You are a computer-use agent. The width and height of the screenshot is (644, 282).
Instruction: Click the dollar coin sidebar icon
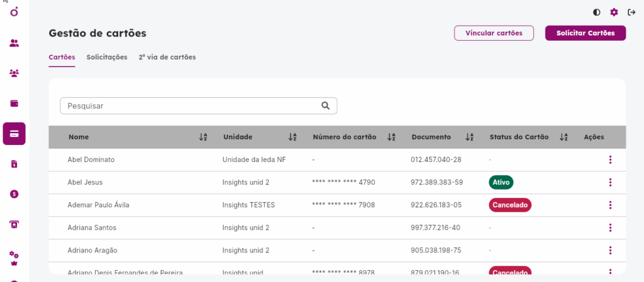tap(14, 194)
